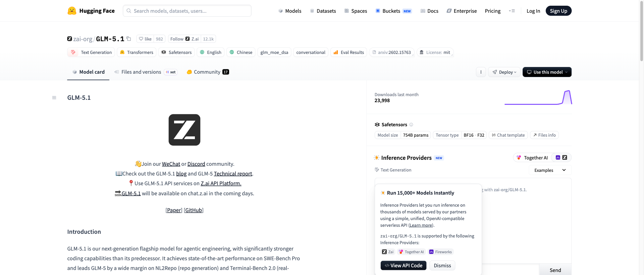The width and height of the screenshot is (644, 275).
Task: Open the three-dot more options menu
Action: click(481, 72)
